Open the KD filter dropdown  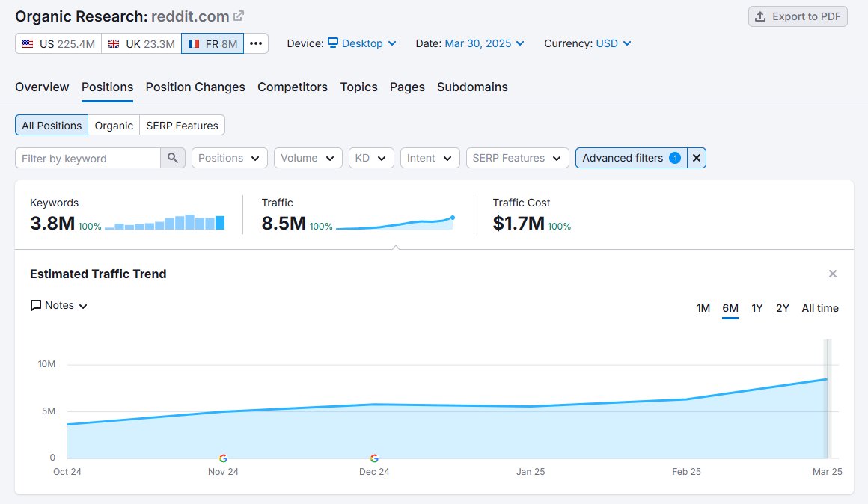pos(370,158)
